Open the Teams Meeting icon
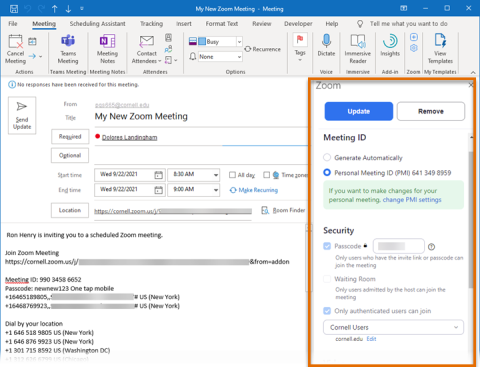480x367 pixels. 68,41
